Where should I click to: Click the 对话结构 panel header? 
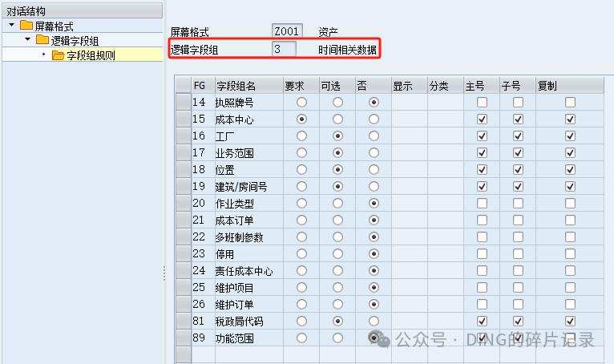tap(83, 10)
